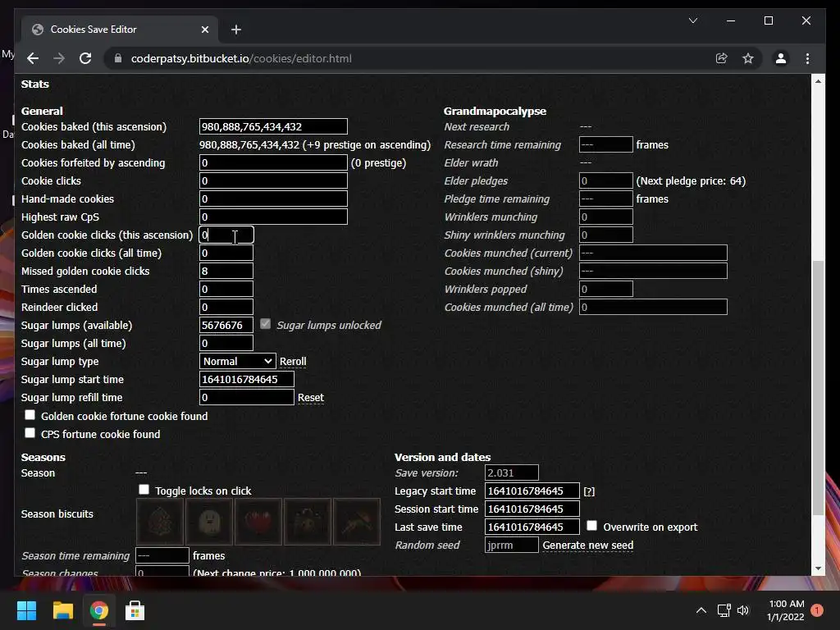Click Cookies munched (all time) field
Screen dimensions: 840x630
pos(653,307)
